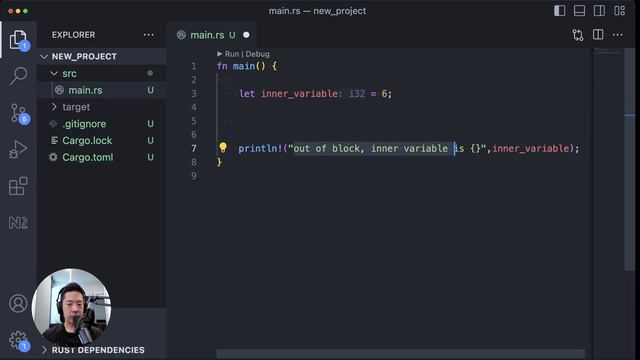Open the Manage gear icon

[18, 340]
